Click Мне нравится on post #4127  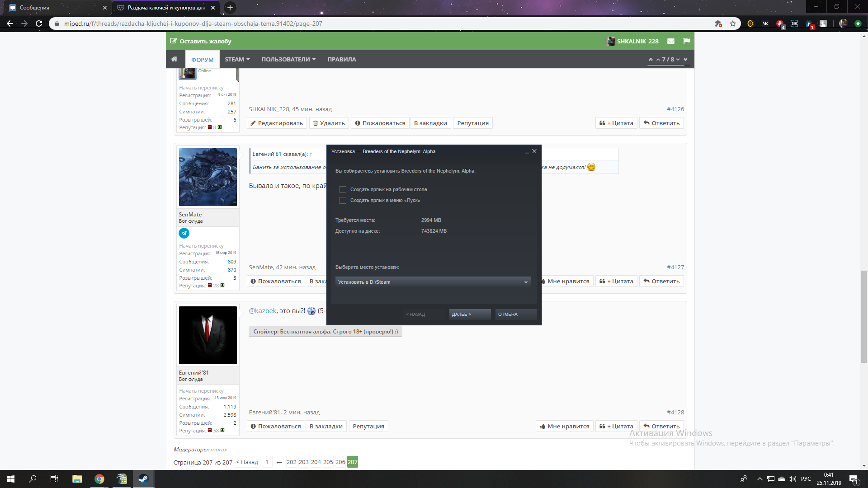(567, 282)
